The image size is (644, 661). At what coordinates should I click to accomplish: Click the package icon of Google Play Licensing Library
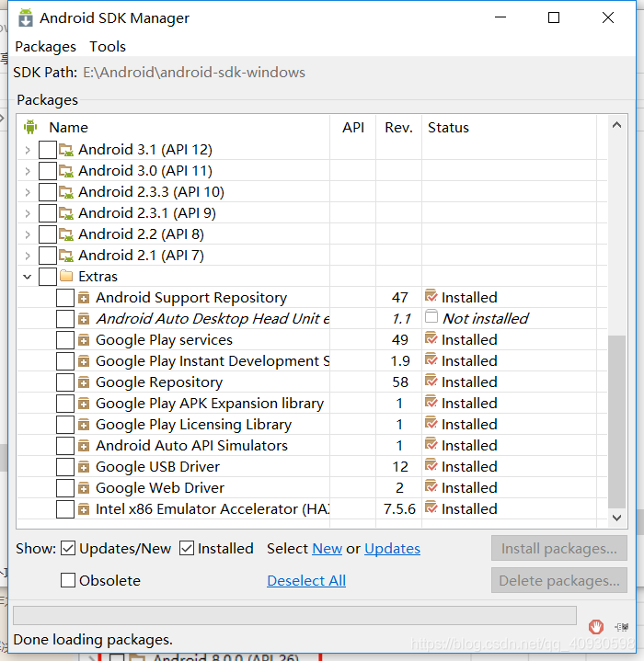84,425
